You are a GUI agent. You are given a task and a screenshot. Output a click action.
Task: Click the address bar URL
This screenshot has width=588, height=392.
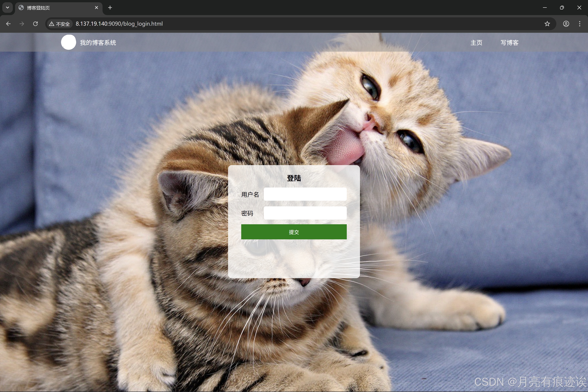[119, 24]
